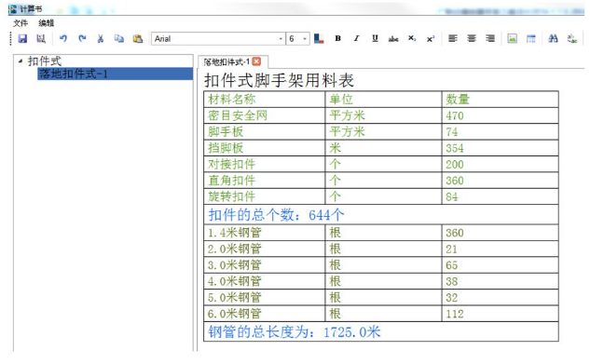The image size is (590, 364).
Task: Open Replace tool icon
Action: (x=572, y=38)
